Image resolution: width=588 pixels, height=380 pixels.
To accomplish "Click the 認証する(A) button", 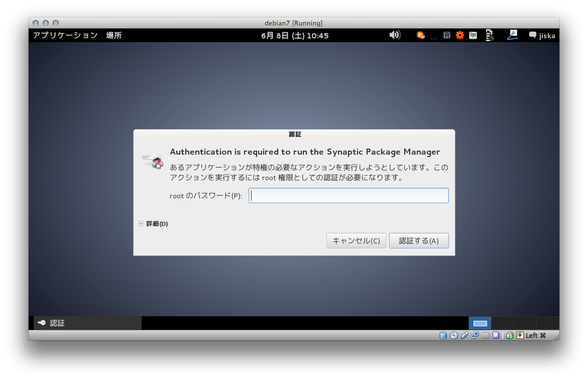I will (418, 240).
